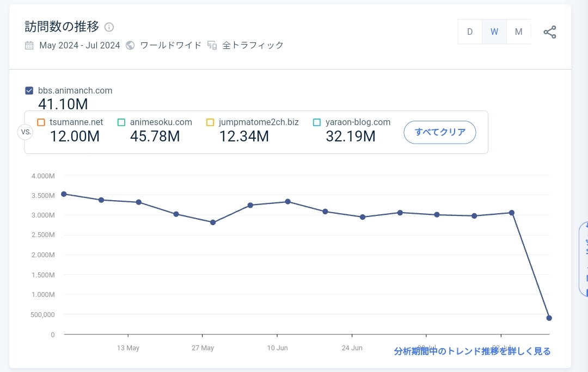Click the 27 May lowest data point
Image resolution: width=588 pixels, height=372 pixels.
pyautogui.click(x=213, y=222)
